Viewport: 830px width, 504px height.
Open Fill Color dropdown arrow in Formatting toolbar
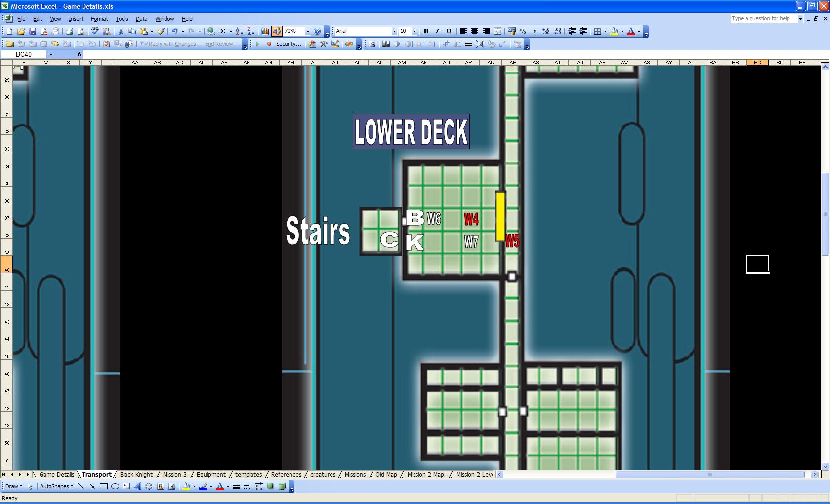tap(622, 31)
